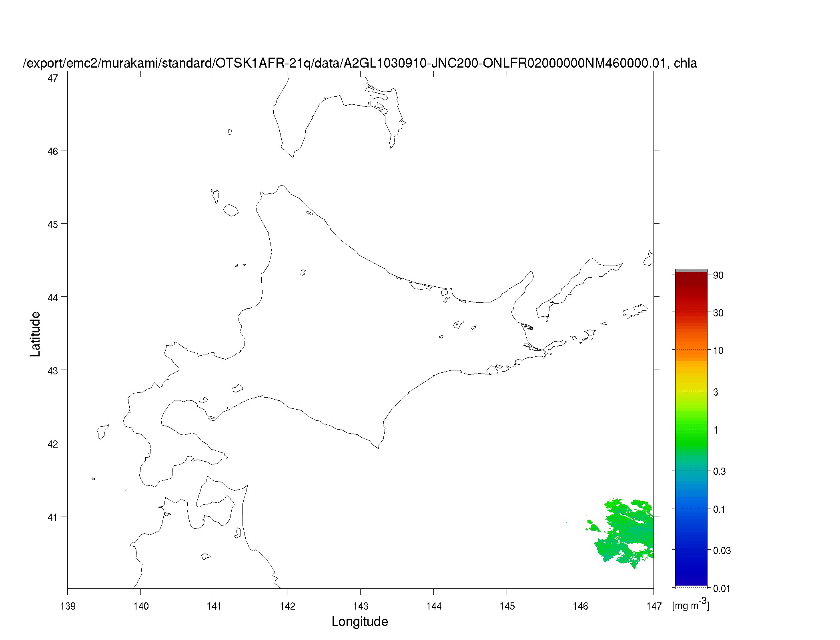
Task: Click the latitude tick label '42'
Action: 52,444
